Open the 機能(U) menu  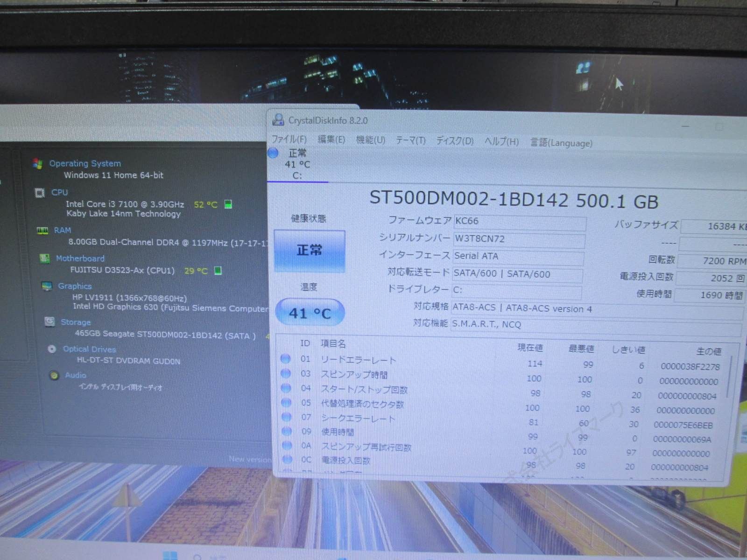point(371,140)
